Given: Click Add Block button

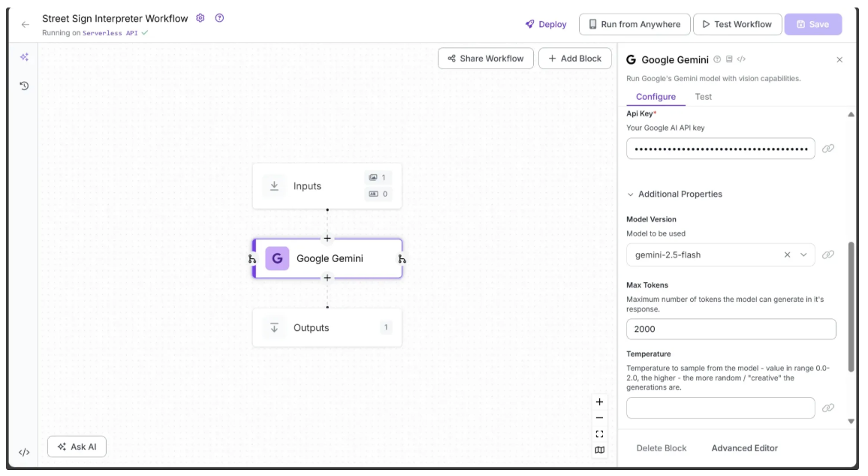Looking at the screenshot, I should tap(574, 58).
